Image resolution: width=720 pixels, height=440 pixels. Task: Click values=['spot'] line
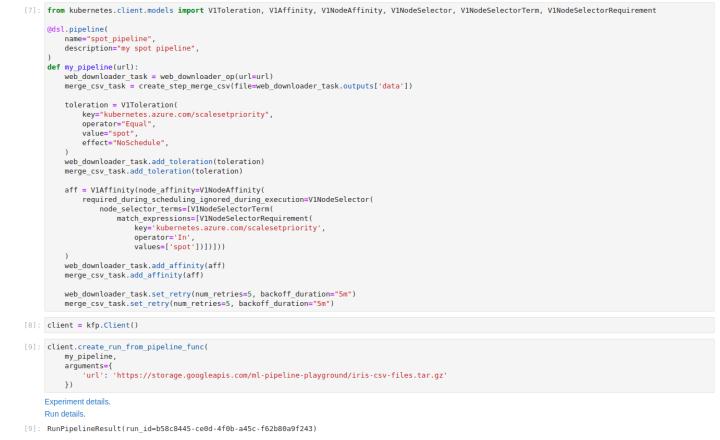pyautogui.click(x=180, y=247)
